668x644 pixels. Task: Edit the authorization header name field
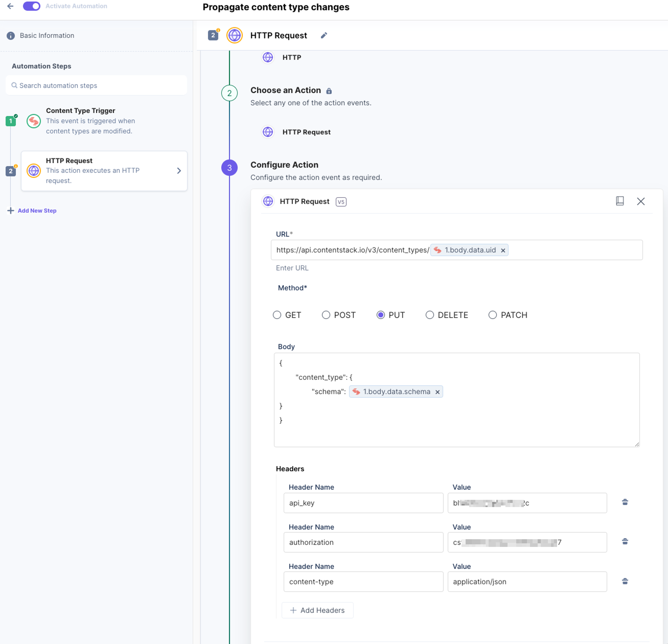(x=363, y=542)
